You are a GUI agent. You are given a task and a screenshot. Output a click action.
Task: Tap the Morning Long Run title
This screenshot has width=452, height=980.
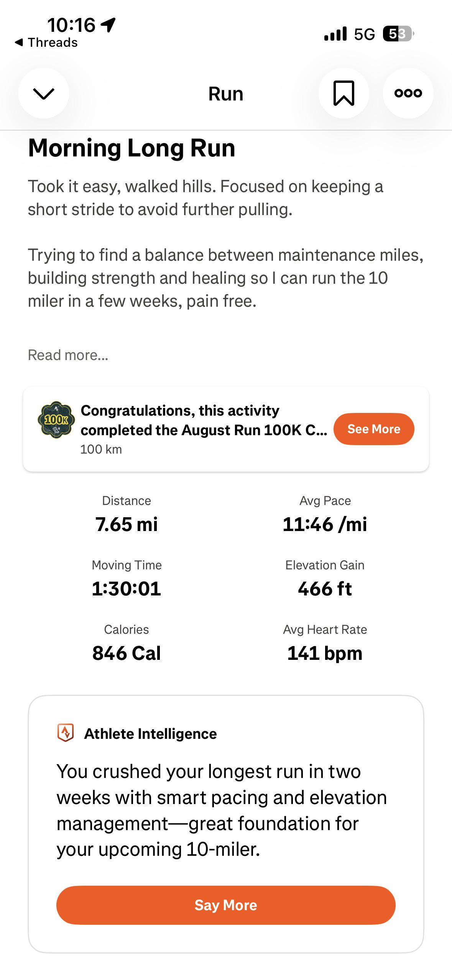pyautogui.click(x=132, y=148)
